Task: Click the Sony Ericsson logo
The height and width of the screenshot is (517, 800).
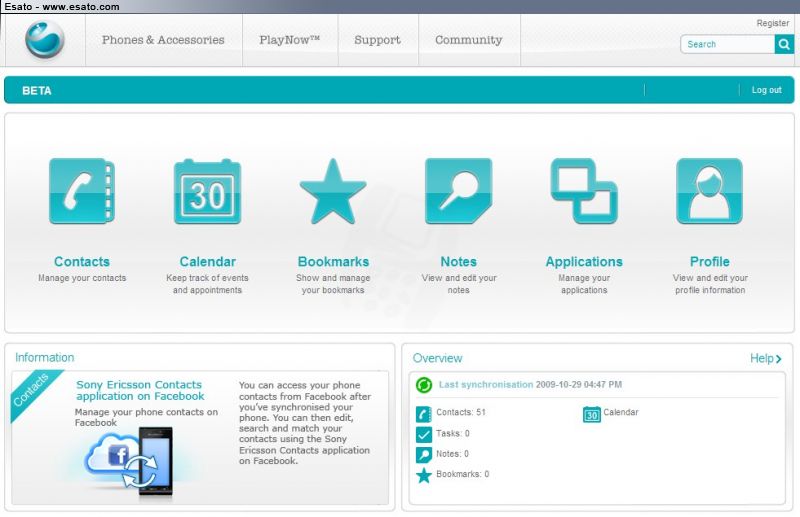Action: pos(45,39)
